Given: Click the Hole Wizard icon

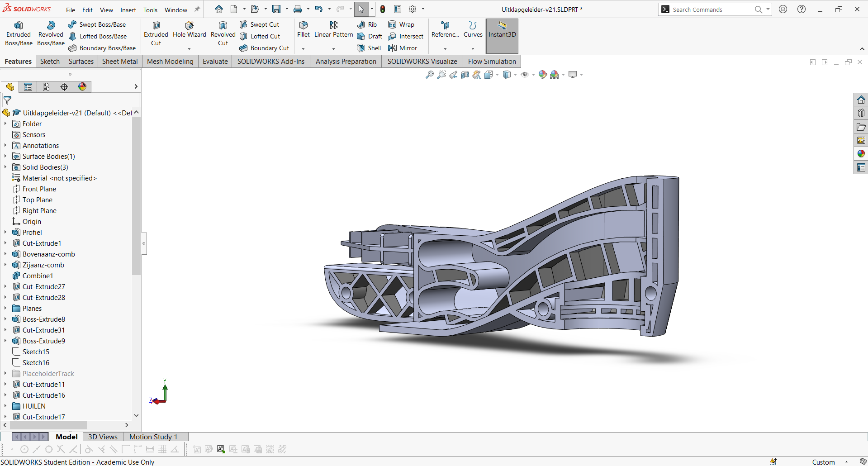Looking at the screenshot, I should [189, 26].
